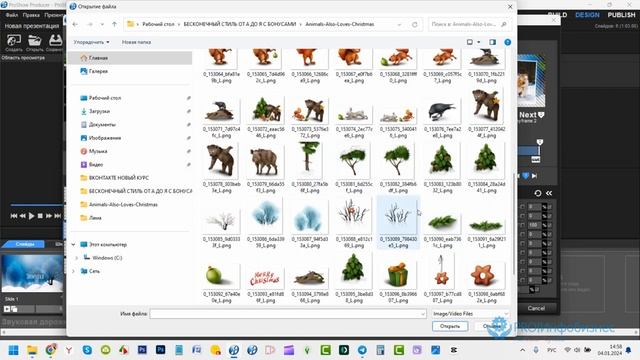Open the recent locations dropdown arrow
The image size is (640, 360).
[x=102, y=24]
